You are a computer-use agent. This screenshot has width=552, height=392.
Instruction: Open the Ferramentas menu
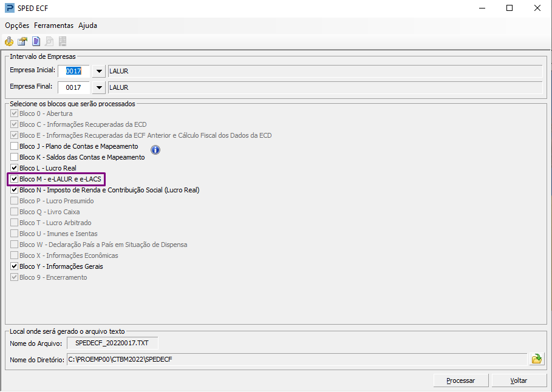[53, 25]
